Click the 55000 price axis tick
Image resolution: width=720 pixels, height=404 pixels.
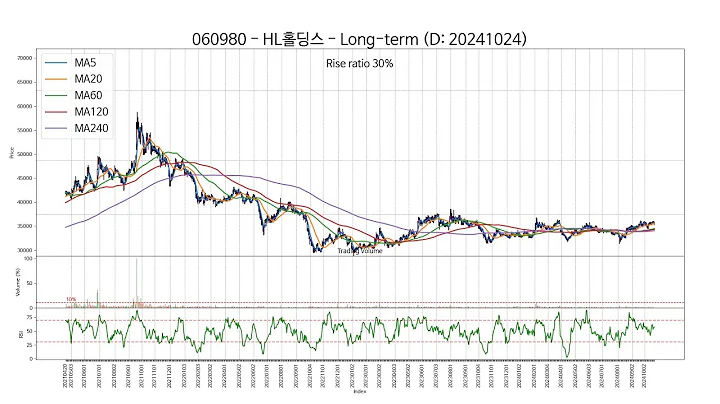pyautogui.click(x=25, y=130)
